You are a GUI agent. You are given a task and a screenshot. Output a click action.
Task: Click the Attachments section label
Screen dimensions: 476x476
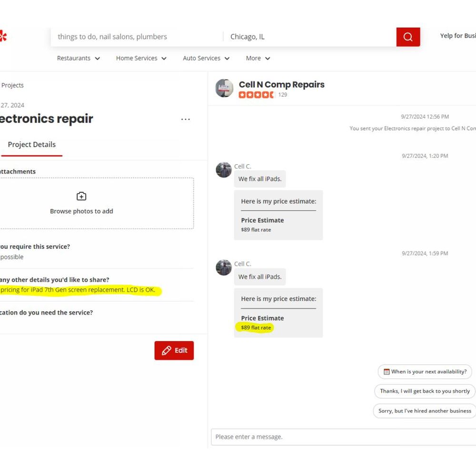[18, 171]
